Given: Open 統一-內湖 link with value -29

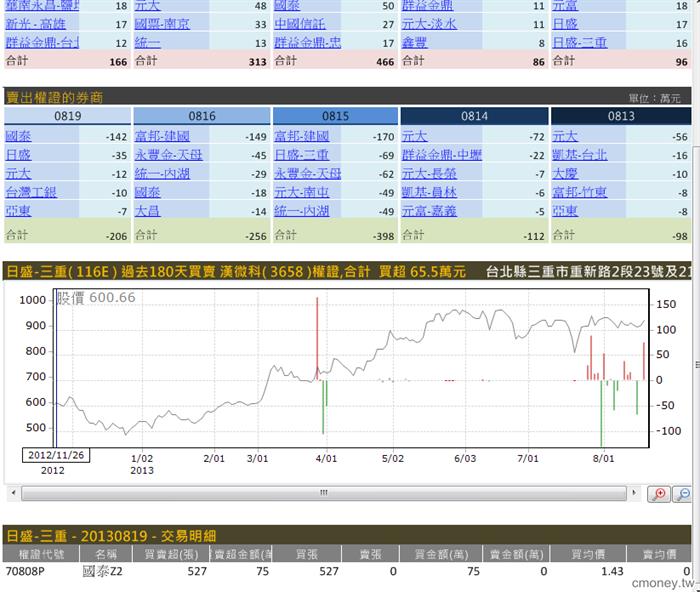Looking at the screenshot, I should [162, 174].
